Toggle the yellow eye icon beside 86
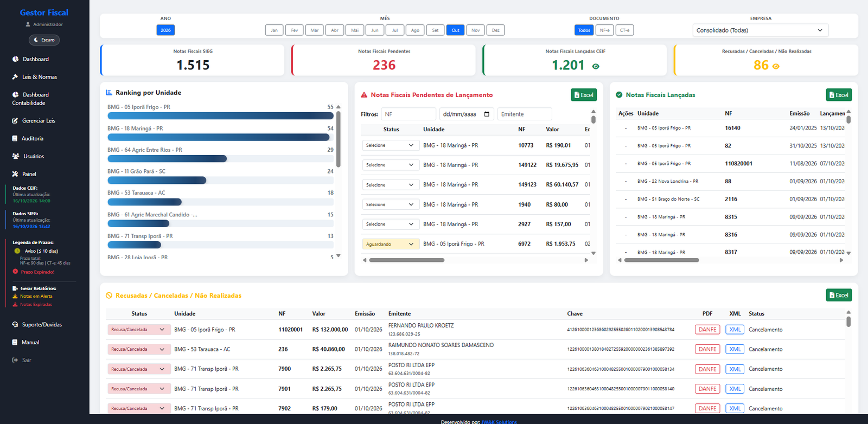This screenshot has height=424, width=868. coord(776,67)
